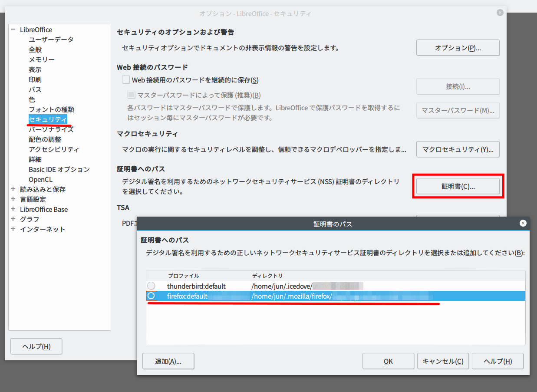Select the thunderbird:default profile radio button
The height and width of the screenshot is (392, 537).
point(151,286)
